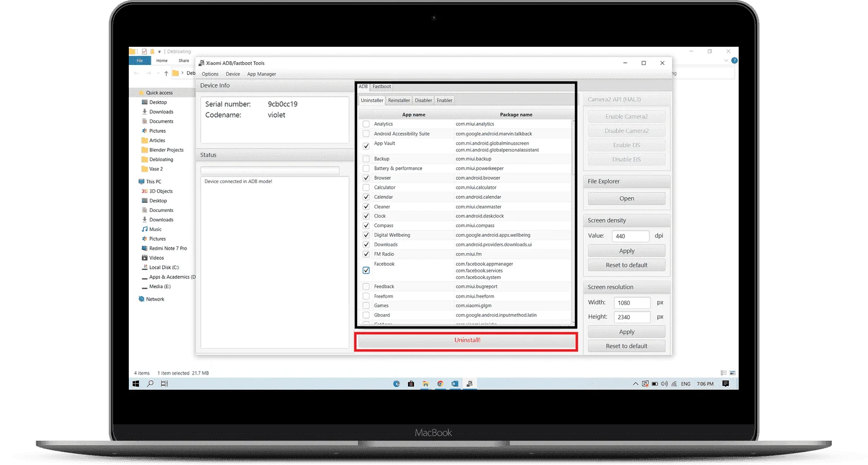Open the Device menu
Viewport: 868px width, 465px height.
click(x=233, y=74)
